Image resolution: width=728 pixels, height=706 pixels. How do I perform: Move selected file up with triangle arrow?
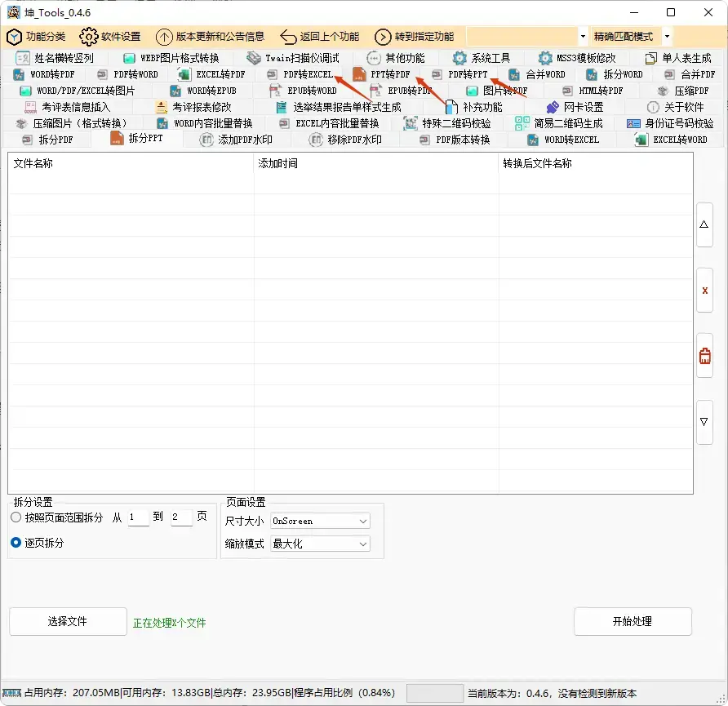pos(704,225)
